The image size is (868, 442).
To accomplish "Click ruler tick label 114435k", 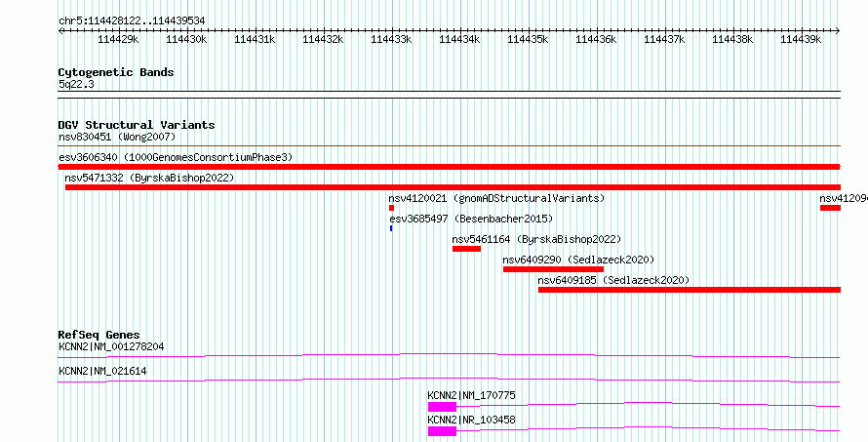I will pos(528,39).
